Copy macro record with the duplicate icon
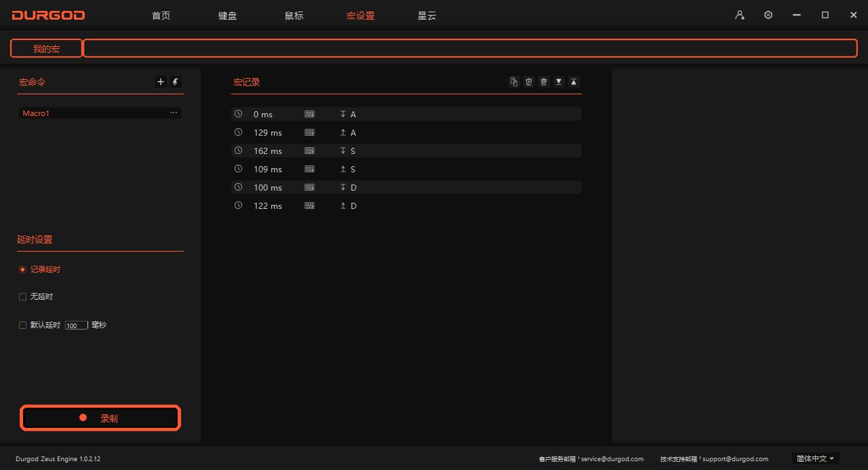 click(x=513, y=81)
